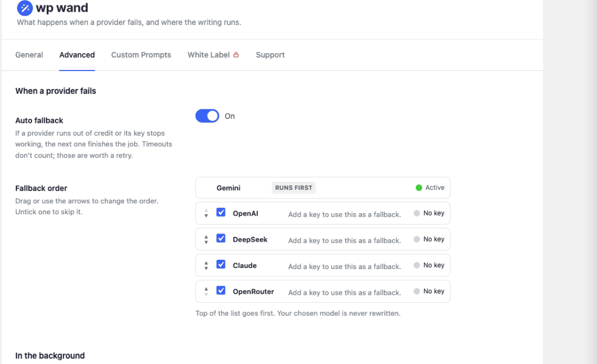Screen dimensions: 597x364
Task: Click the grey status dot in Claude row
Action: click(416, 265)
